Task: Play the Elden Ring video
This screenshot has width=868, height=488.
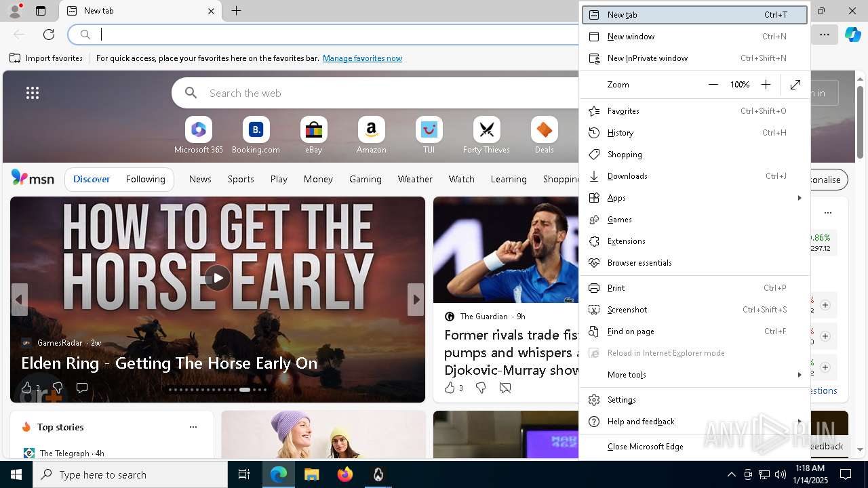Action: [218, 278]
